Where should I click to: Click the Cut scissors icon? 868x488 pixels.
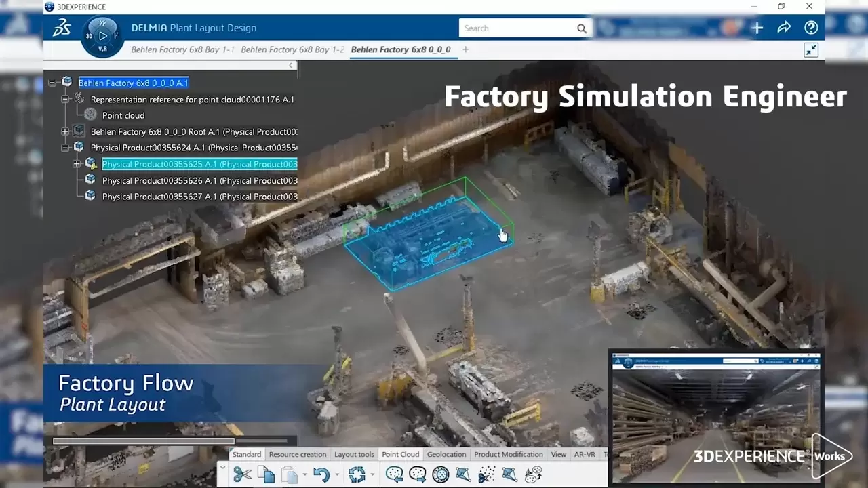coord(242,474)
